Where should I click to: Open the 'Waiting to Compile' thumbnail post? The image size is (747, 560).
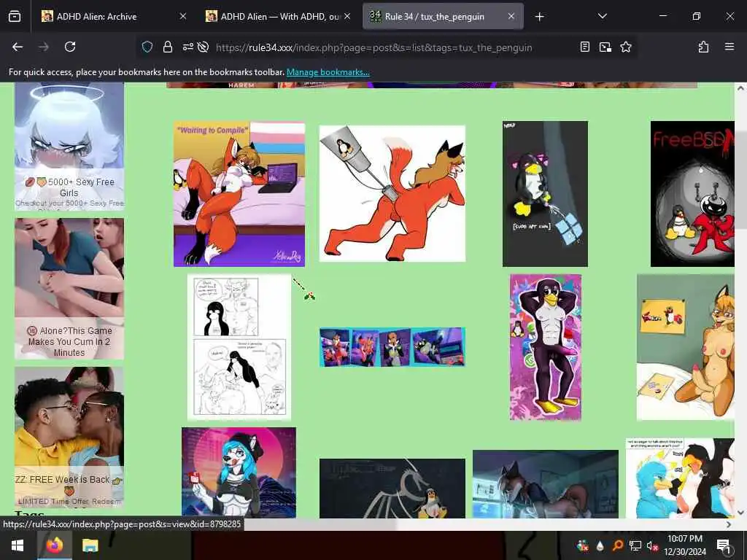(239, 194)
